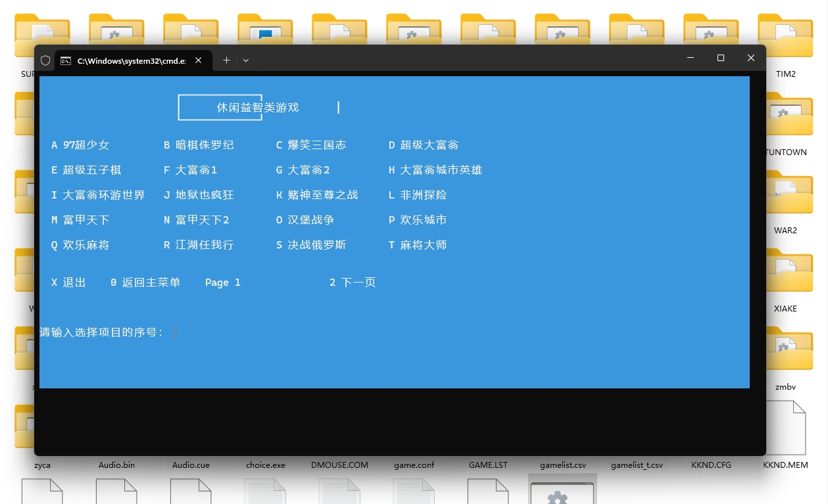Image resolution: width=828 pixels, height=504 pixels.
Task: Expand the terminal profile dropdown chevron
Action: [246, 60]
